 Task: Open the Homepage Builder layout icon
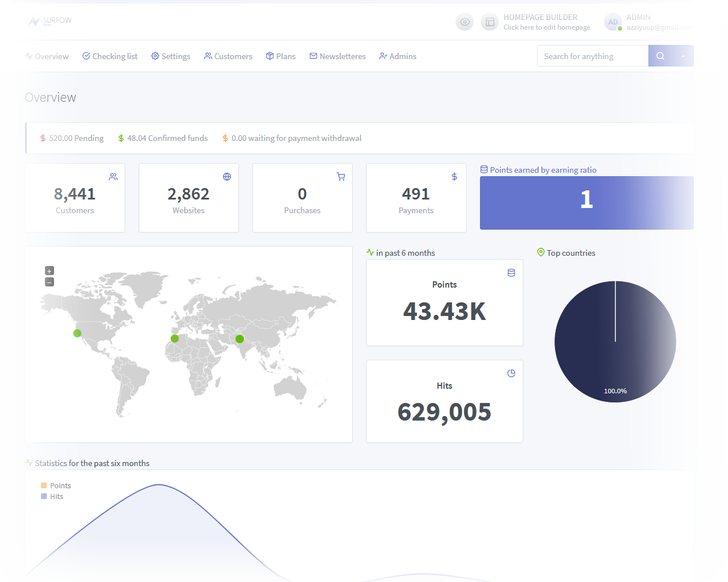pyautogui.click(x=490, y=22)
